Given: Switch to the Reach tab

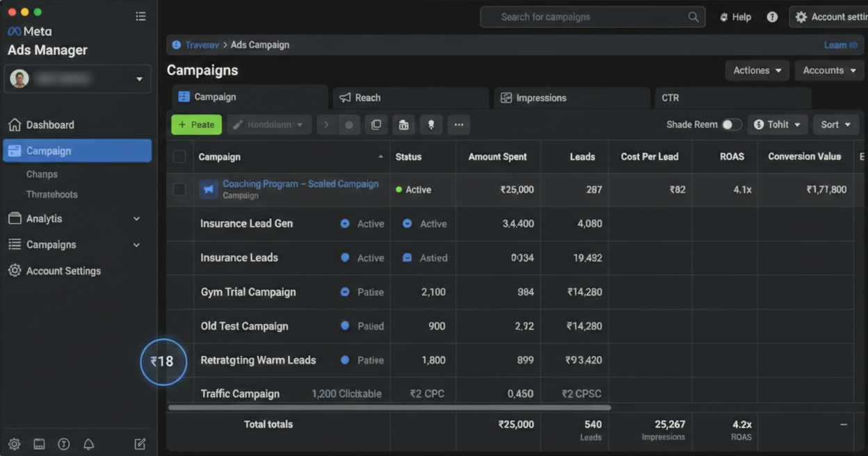Looking at the screenshot, I should pyautogui.click(x=410, y=98).
